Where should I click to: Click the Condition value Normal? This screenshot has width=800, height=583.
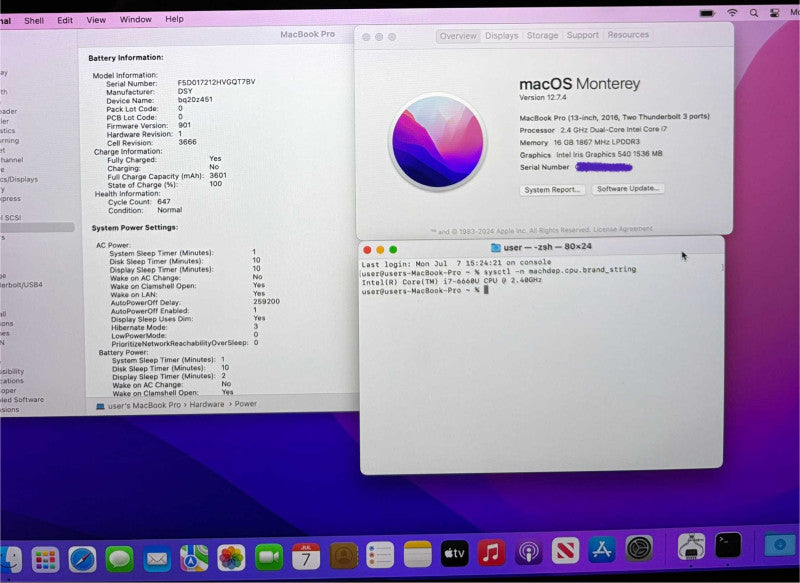point(169,210)
